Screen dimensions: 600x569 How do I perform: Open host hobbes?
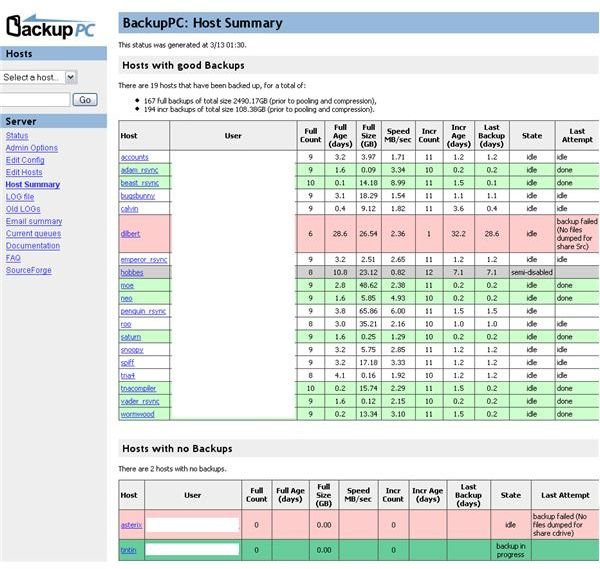coord(132,272)
